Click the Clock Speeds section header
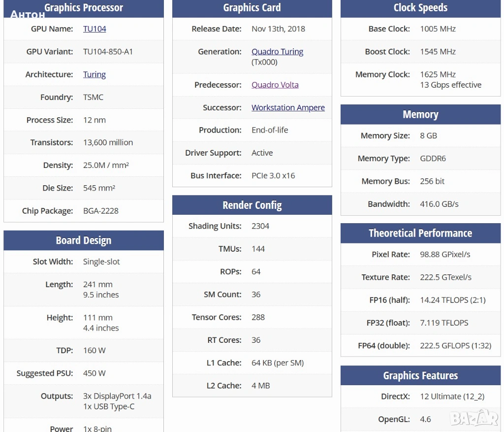The width and height of the screenshot is (504, 432). [x=420, y=8]
